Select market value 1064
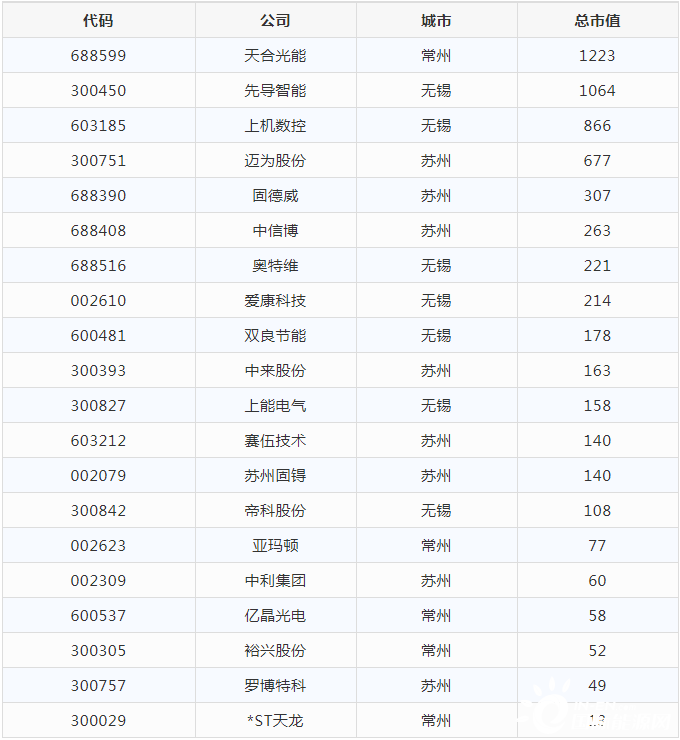 tap(597, 91)
